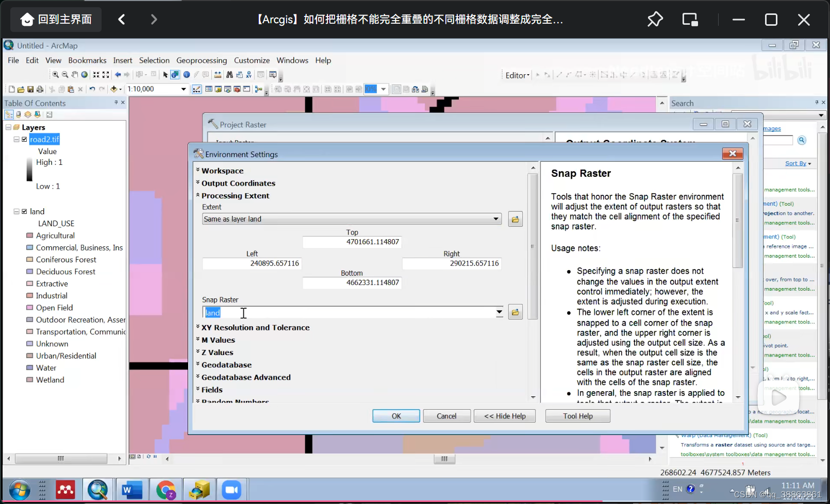Image resolution: width=830 pixels, height=504 pixels.
Task: List layers by selection
Action: 37,114
